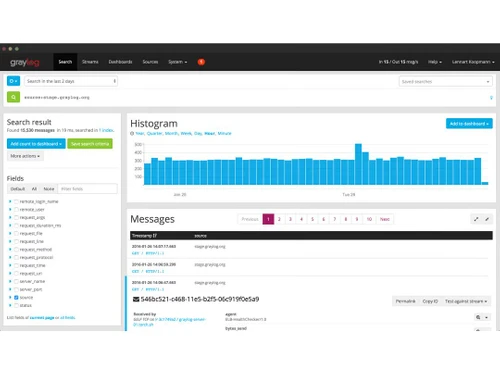Click the Next page button

385,219
